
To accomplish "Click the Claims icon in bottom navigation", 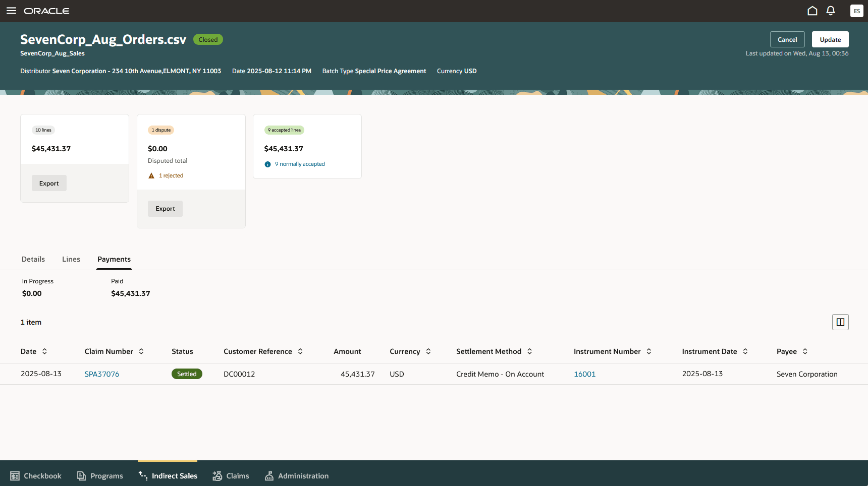I will (218, 476).
